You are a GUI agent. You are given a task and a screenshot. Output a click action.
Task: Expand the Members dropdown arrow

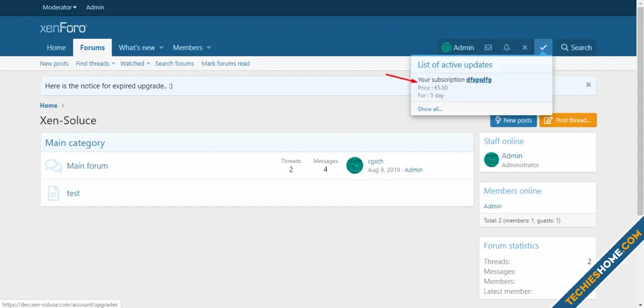coord(209,48)
